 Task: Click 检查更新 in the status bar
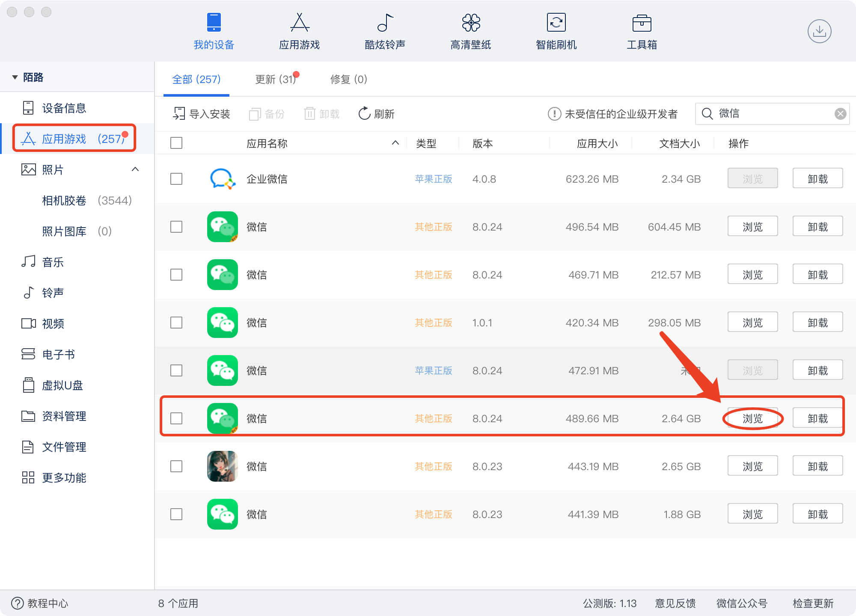pyautogui.click(x=813, y=603)
